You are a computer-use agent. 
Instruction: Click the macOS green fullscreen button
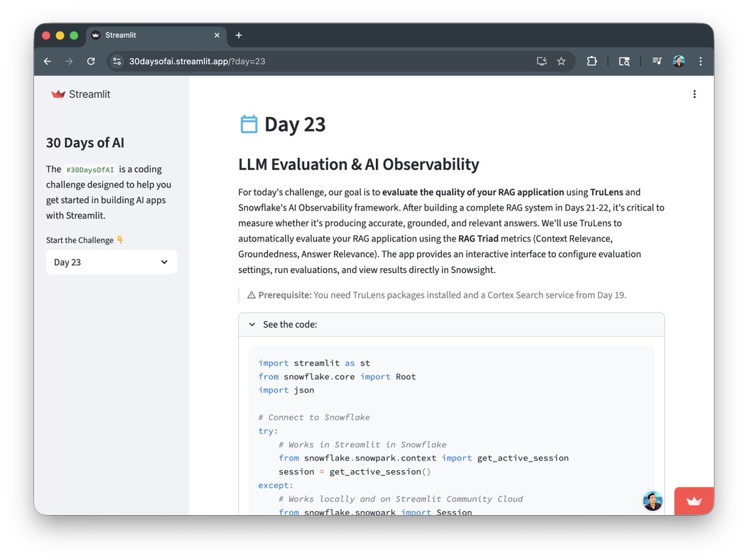coord(74,36)
